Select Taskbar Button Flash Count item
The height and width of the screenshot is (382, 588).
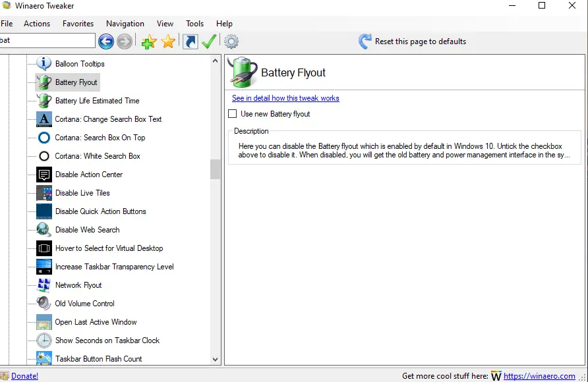coord(99,359)
